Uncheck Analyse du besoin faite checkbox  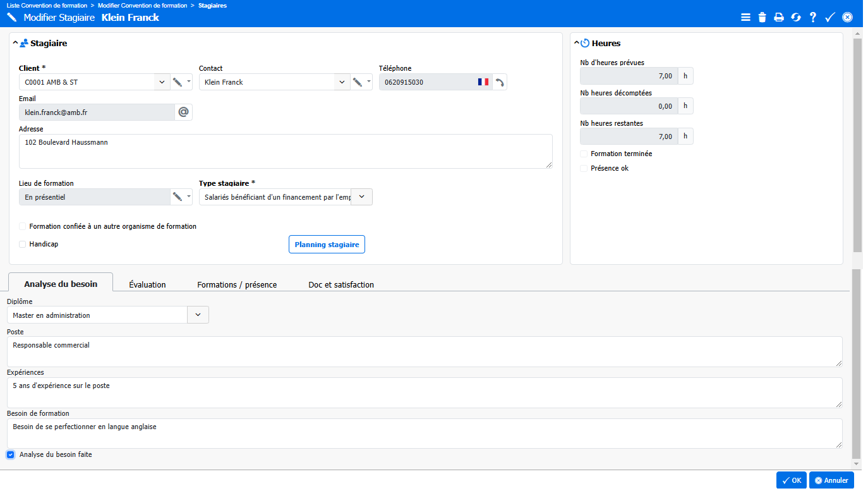pyautogui.click(x=11, y=454)
